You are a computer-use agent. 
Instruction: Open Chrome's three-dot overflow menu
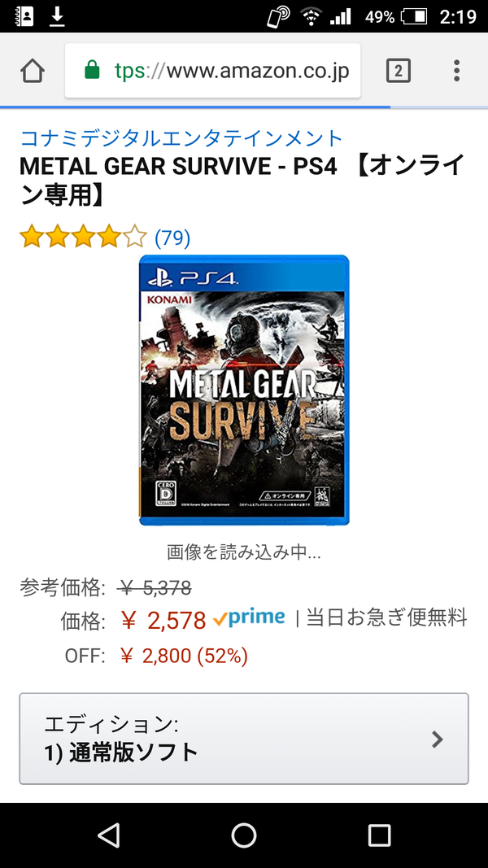click(456, 71)
